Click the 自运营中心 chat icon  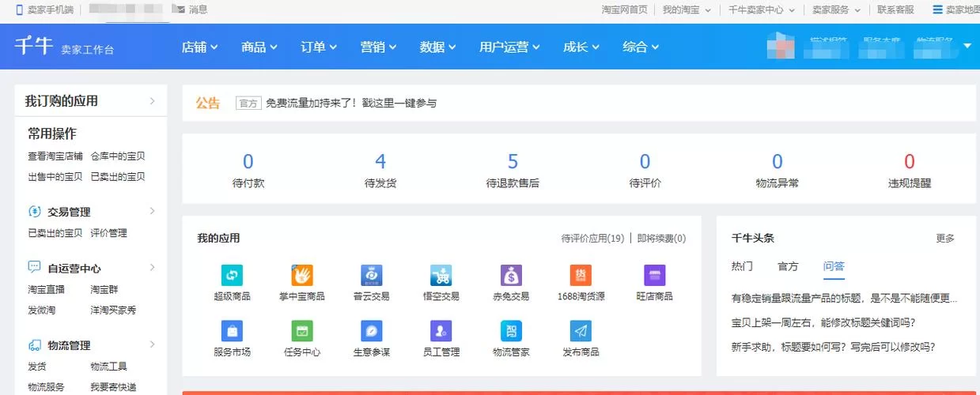pos(34,267)
